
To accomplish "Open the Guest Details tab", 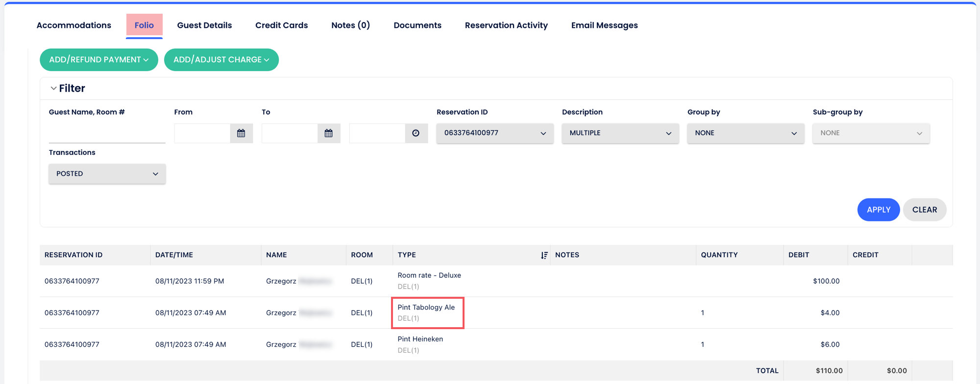I will [x=204, y=25].
